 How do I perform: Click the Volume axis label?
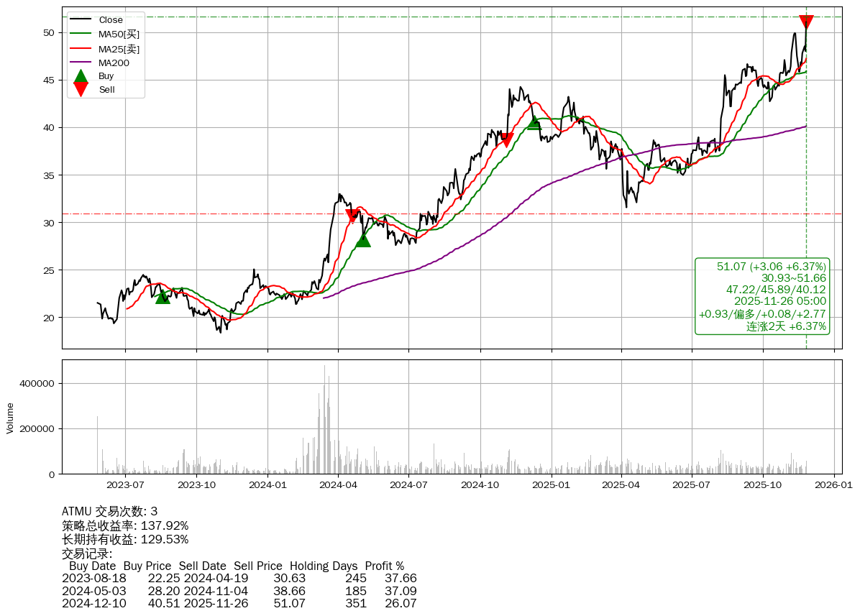pyautogui.click(x=10, y=418)
